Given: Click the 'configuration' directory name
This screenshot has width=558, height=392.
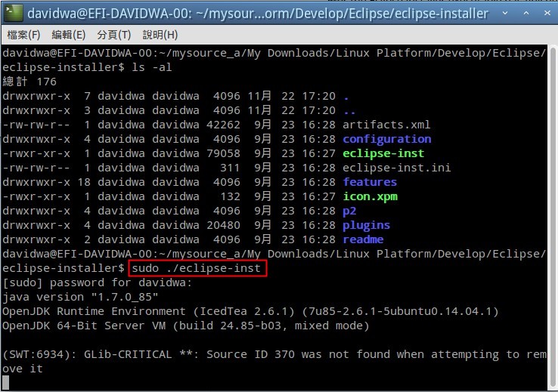Looking at the screenshot, I should click(x=387, y=139).
